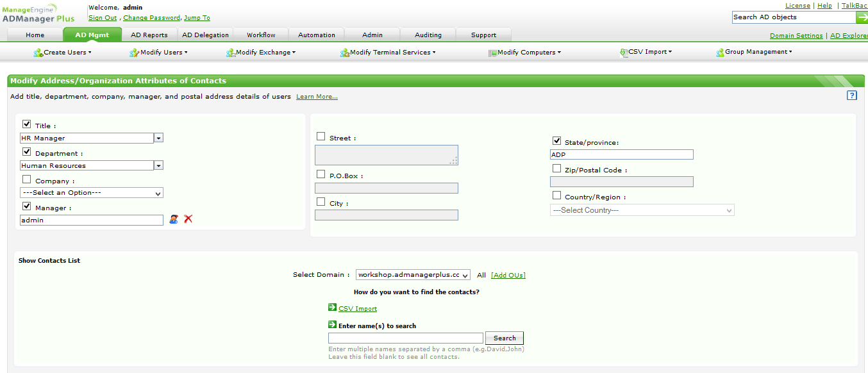Click the Search AD objects field
The width and height of the screenshot is (868, 373).
(x=794, y=17)
